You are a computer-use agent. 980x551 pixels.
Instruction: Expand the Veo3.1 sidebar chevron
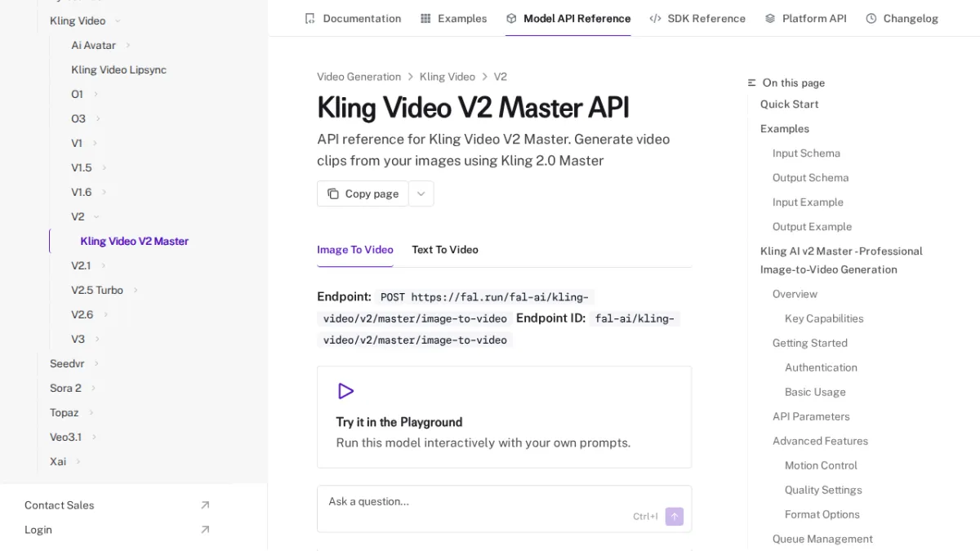94,438
